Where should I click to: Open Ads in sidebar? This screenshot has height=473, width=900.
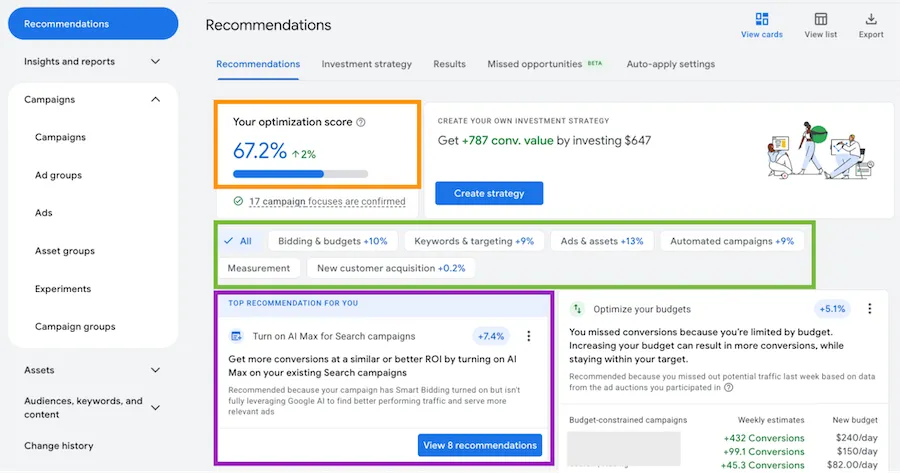click(44, 213)
